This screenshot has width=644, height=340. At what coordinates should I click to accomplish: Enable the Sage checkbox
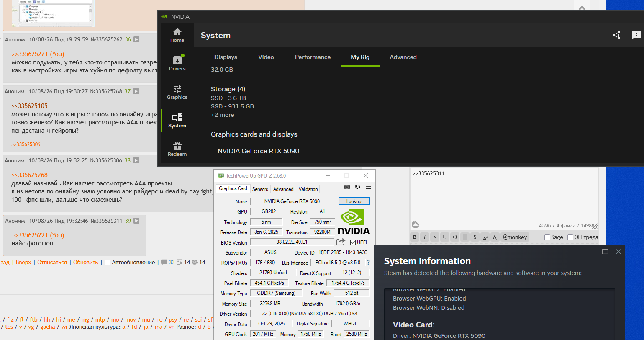click(547, 237)
